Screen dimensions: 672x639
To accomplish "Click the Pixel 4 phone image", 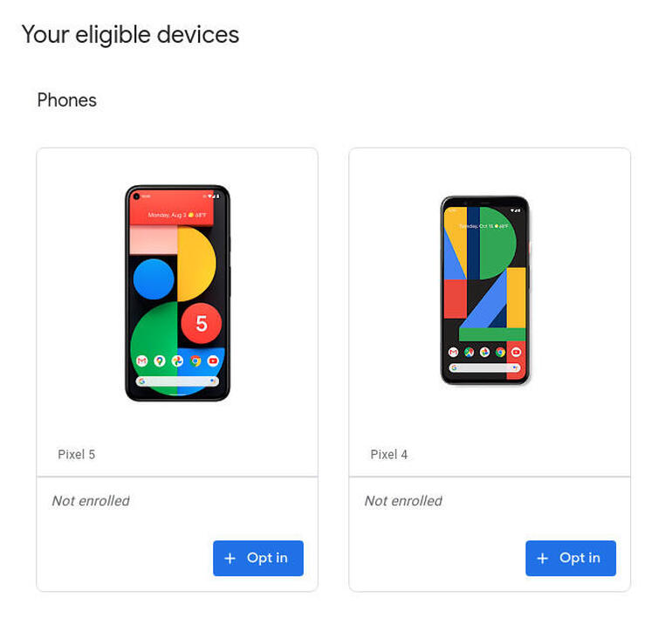I will (485, 290).
